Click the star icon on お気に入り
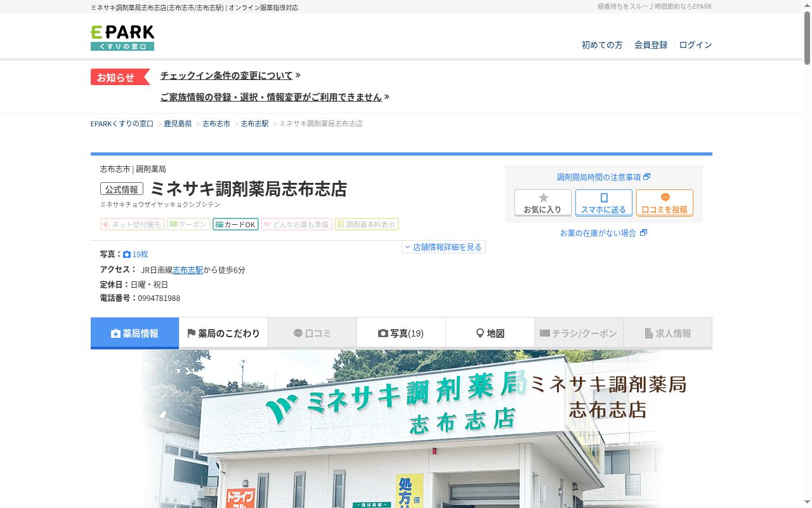 [x=543, y=198]
